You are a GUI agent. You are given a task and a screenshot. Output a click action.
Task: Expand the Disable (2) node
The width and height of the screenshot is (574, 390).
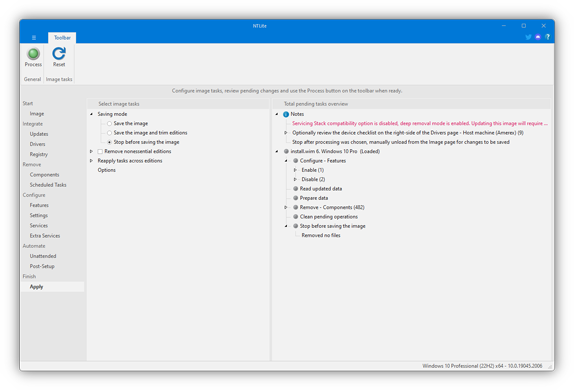(x=295, y=179)
